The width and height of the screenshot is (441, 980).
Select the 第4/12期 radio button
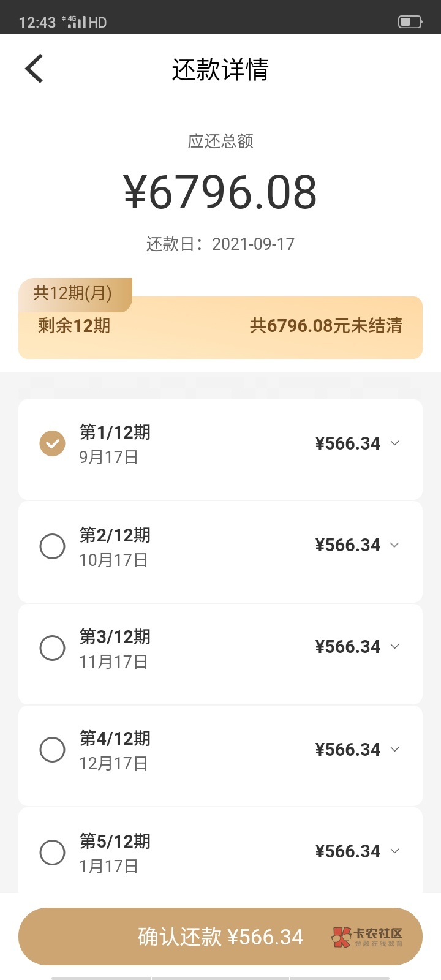53,750
